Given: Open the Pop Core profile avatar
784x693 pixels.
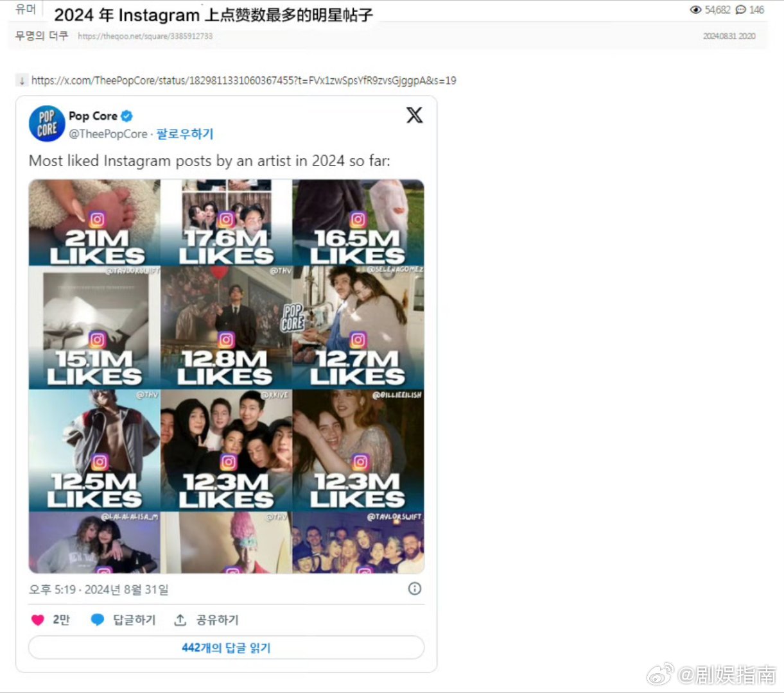Looking at the screenshot, I should tap(47, 124).
